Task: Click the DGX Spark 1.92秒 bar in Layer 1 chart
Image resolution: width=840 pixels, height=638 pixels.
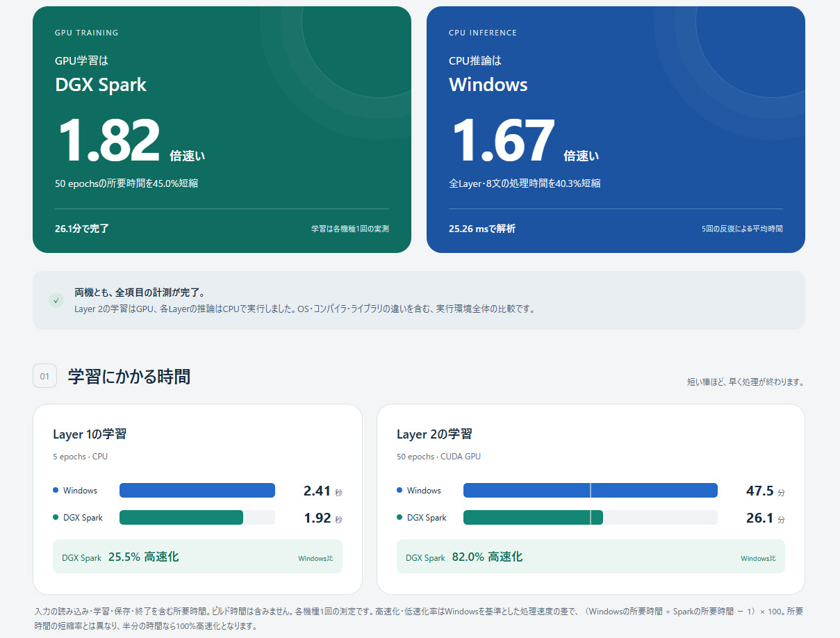Action: click(181, 518)
